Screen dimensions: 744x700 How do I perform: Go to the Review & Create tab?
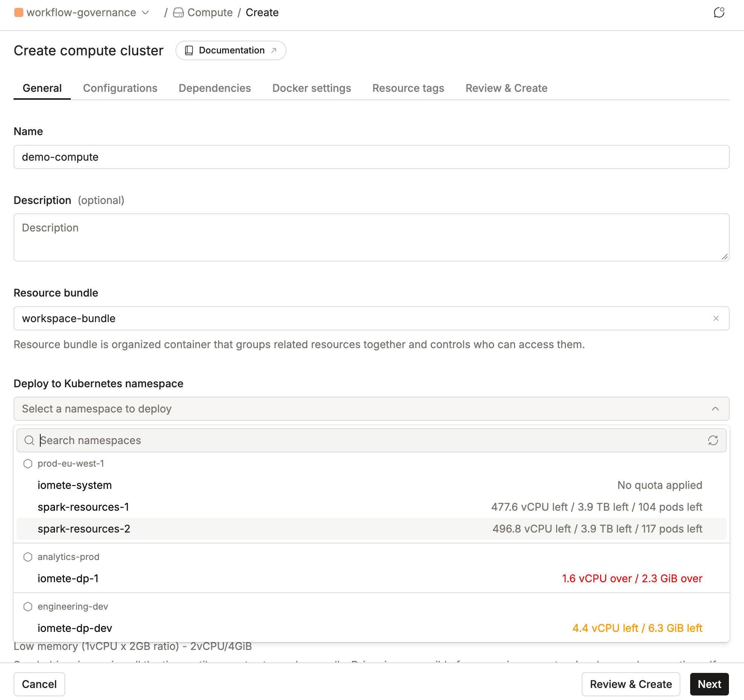(506, 88)
